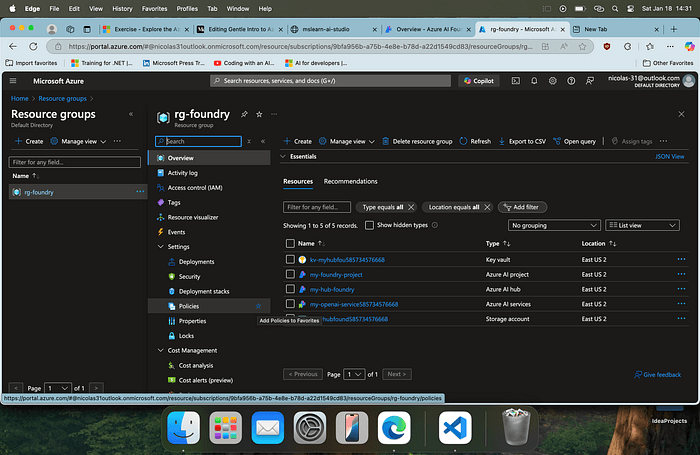This screenshot has width=700, height=455.
Task: Click Delete resource group
Action: pyautogui.click(x=417, y=141)
